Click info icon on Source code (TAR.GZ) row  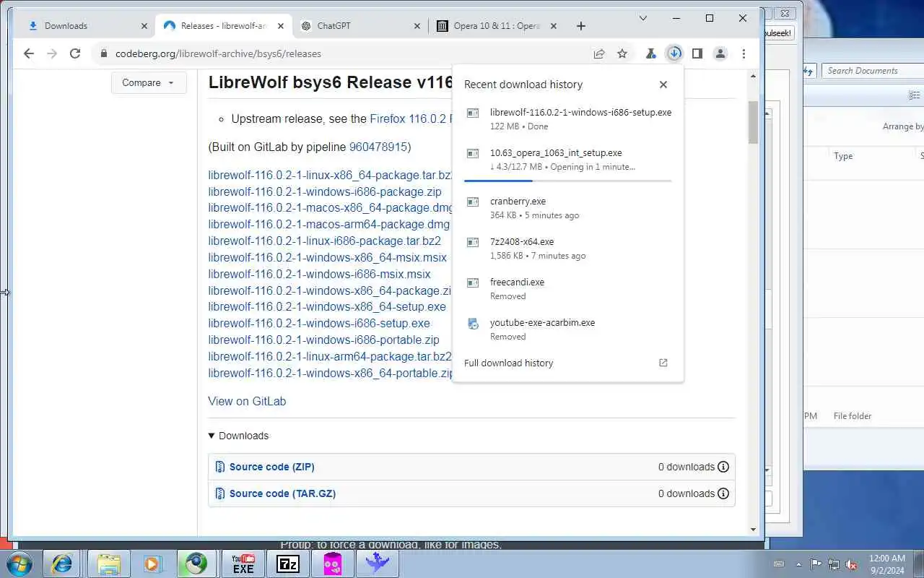click(x=723, y=493)
